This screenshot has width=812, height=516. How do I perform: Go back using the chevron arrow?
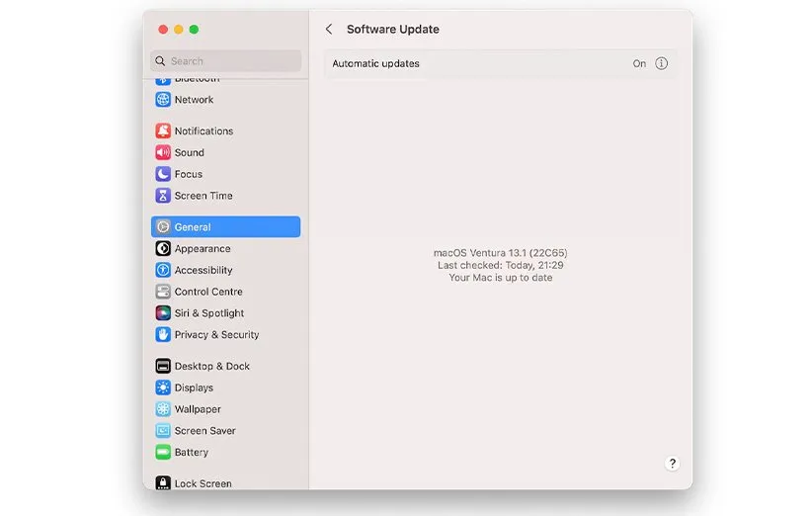(x=329, y=30)
